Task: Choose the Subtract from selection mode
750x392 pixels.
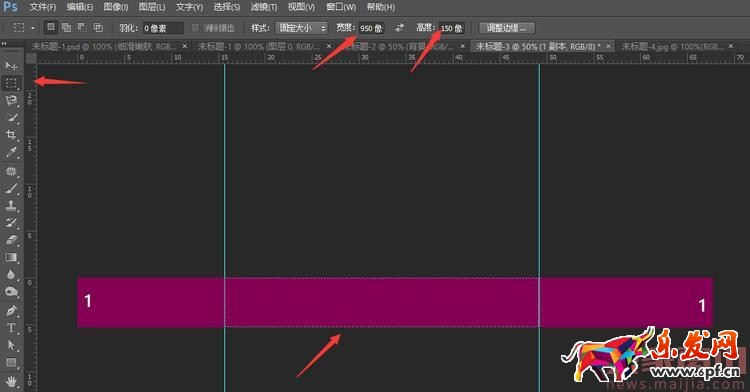Action: 82,27
